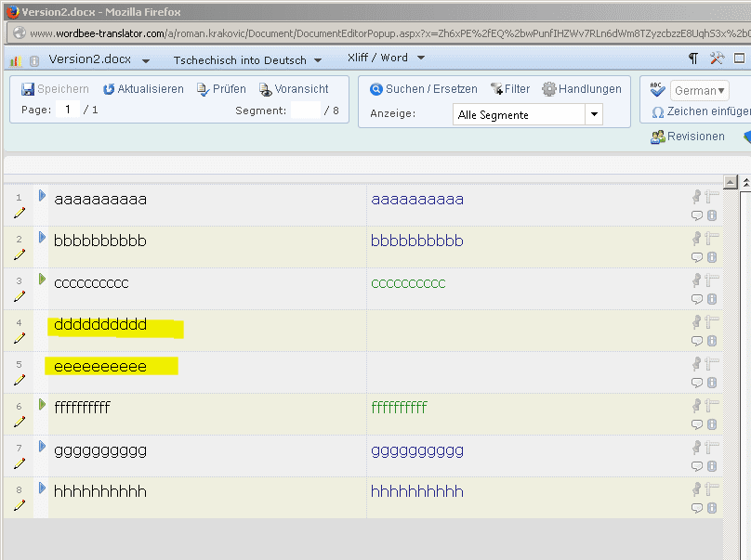751x560 pixels.
Task: Click the flag icon in bbbbbbbbbb row
Action: [712, 238]
